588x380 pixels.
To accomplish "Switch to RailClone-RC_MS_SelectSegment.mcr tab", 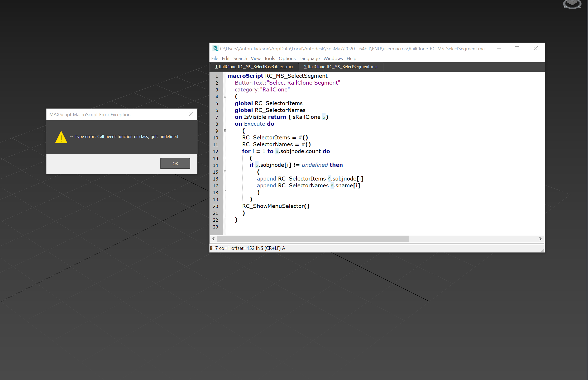I will click(341, 67).
